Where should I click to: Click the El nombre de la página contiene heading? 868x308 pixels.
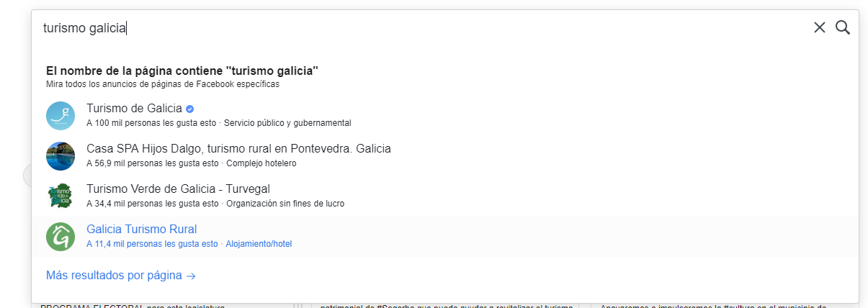pos(182,71)
